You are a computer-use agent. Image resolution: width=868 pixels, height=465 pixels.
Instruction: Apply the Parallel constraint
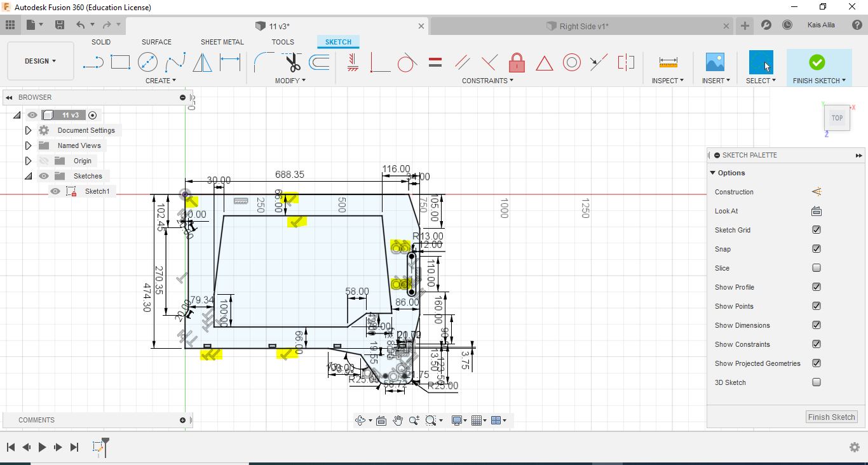pos(463,62)
